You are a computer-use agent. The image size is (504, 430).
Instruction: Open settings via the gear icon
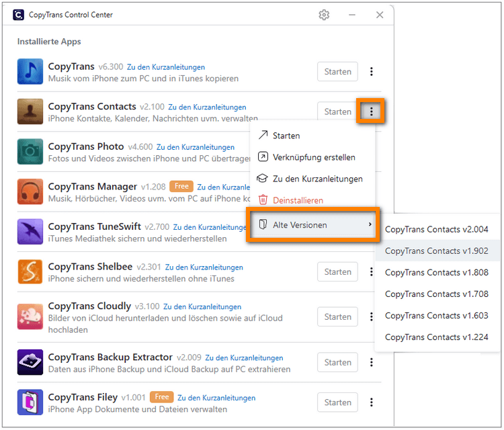(324, 15)
